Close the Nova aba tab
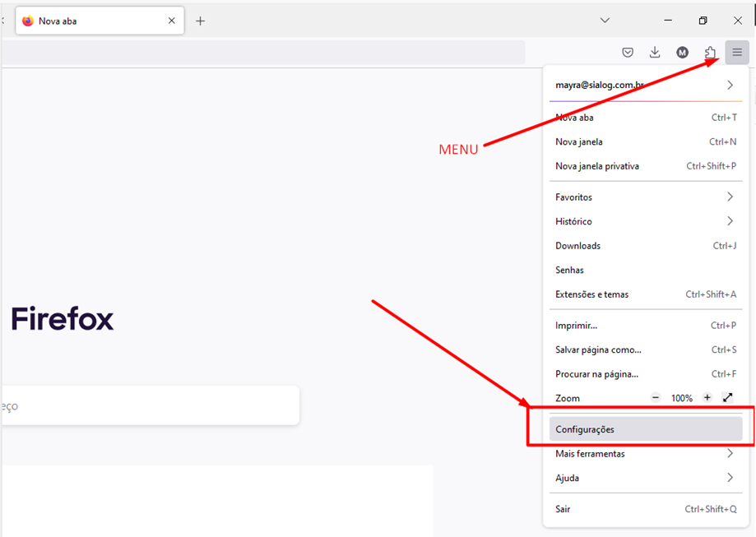The width and height of the screenshot is (756, 537). point(172,21)
